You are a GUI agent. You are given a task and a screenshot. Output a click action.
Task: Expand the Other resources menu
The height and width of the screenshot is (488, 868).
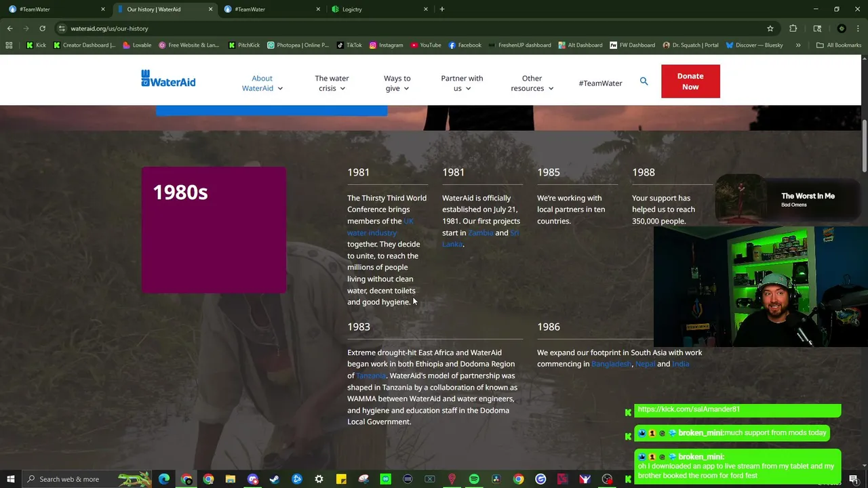[x=532, y=83]
